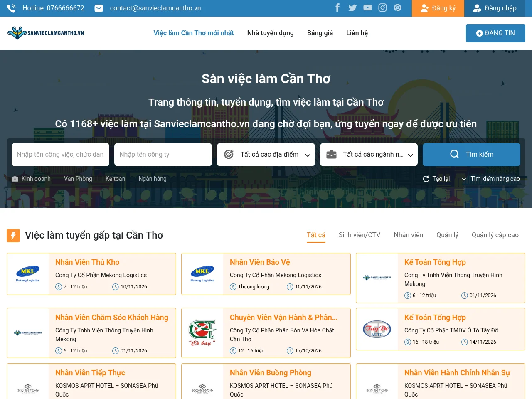Image resolution: width=532 pixels, height=399 pixels.
Task: Click the ĐĂNG TIN button
Action: point(495,33)
